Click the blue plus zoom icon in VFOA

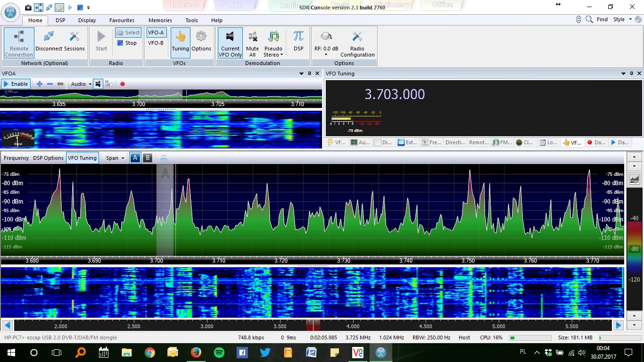pos(40,84)
